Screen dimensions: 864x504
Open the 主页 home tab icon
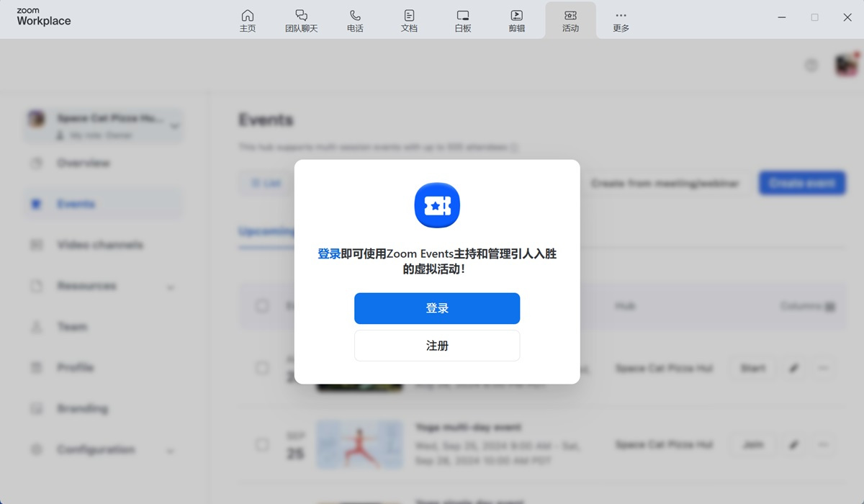247,20
